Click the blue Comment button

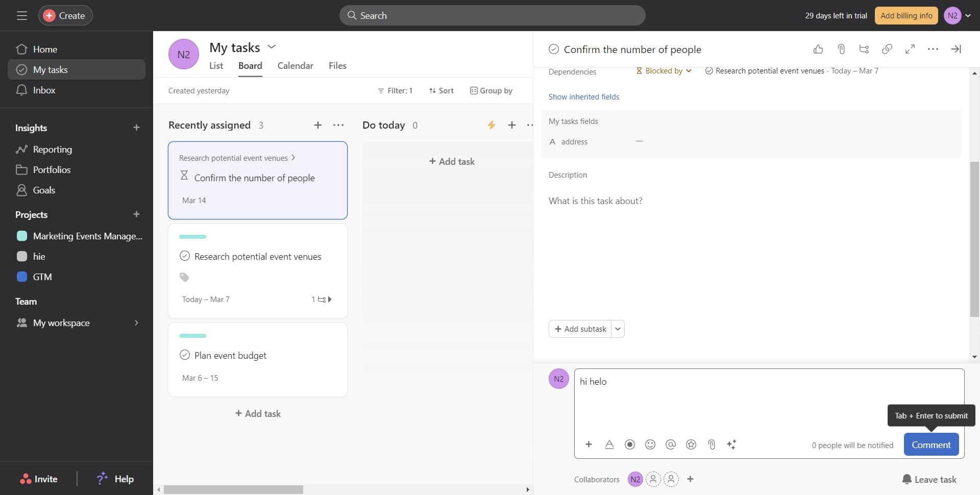coord(931,444)
